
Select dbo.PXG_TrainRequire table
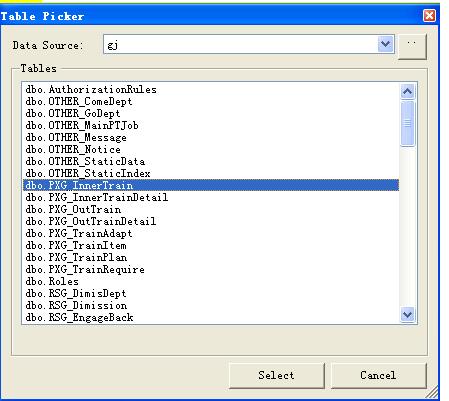click(x=211, y=269)
